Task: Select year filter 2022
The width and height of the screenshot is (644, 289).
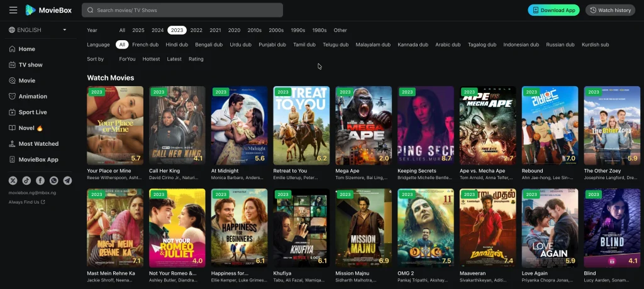Action: (196, 30)
